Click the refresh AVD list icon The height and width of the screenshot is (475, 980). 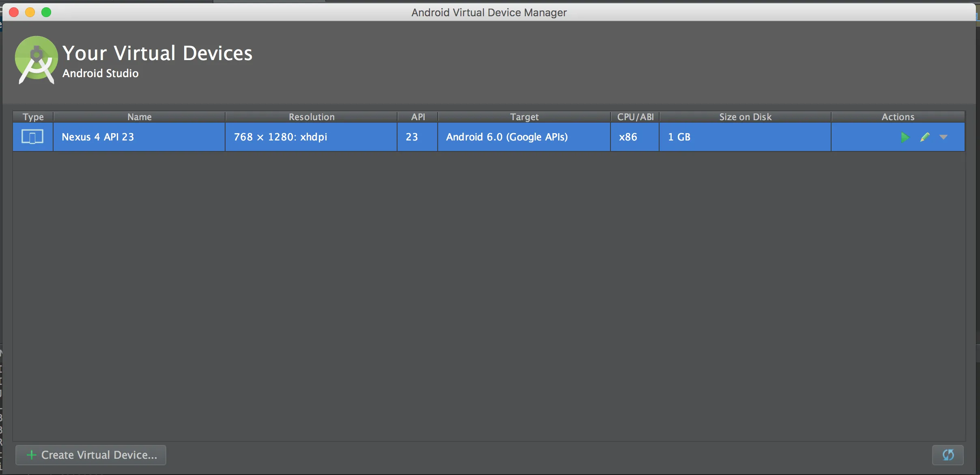point(948,455)
